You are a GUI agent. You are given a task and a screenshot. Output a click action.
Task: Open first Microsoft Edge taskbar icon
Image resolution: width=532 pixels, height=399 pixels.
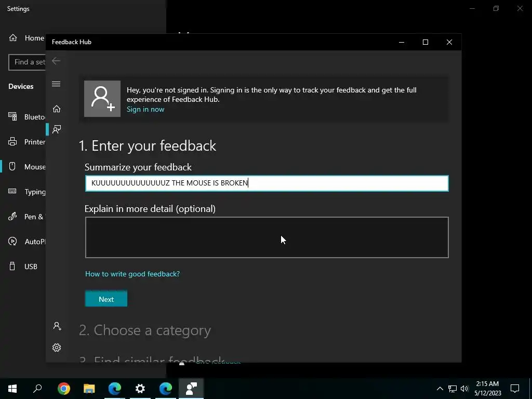tap(115, 389)
